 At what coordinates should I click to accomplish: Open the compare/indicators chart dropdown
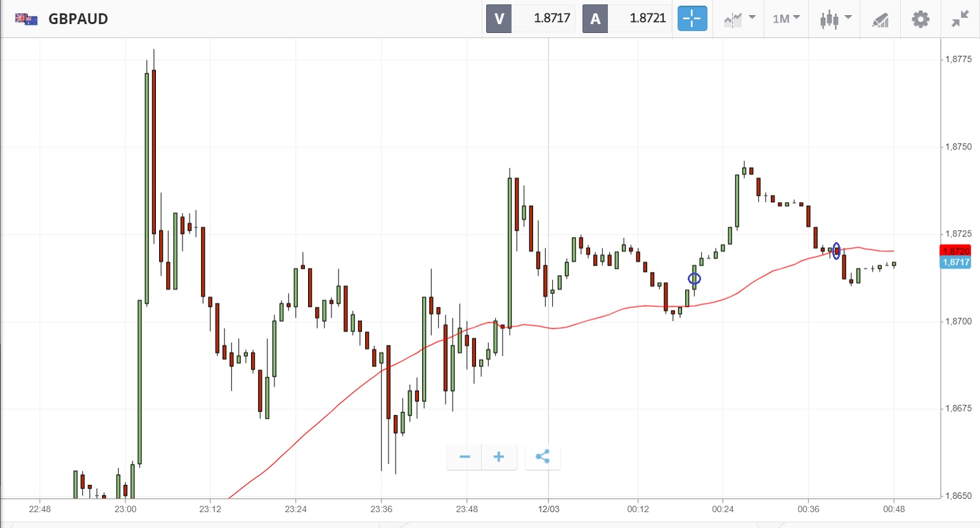point(739,19)
